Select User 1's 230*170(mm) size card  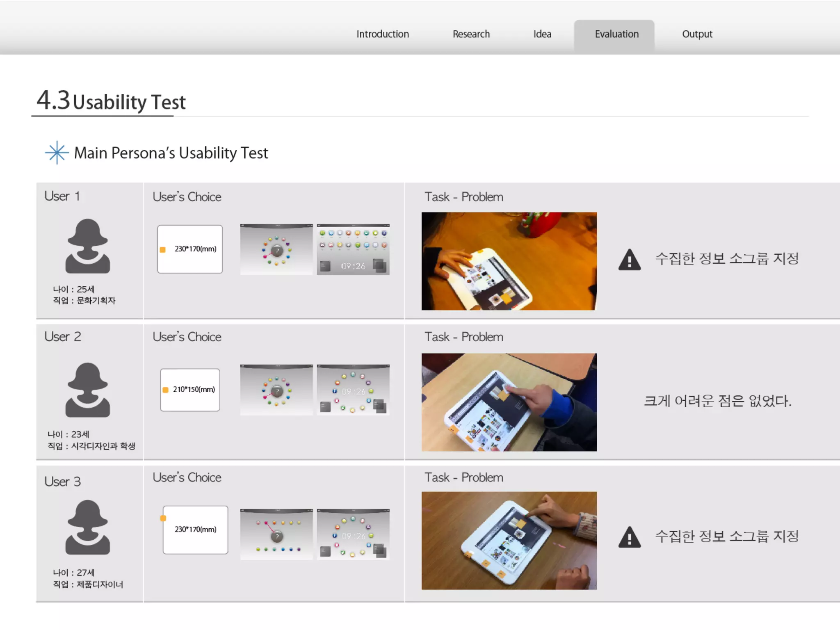coord(190,249)
